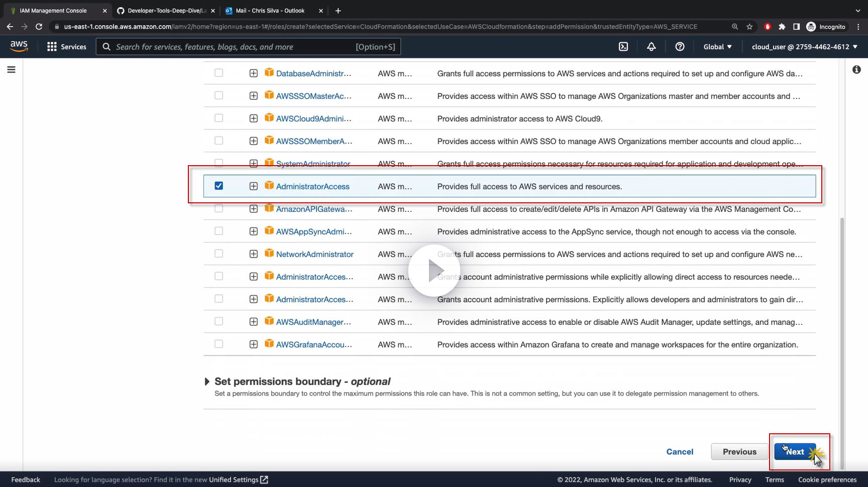Open Cookie preferences in the footer
The width and height of the screenshot is (868, 487).
(x=827, y=479)
